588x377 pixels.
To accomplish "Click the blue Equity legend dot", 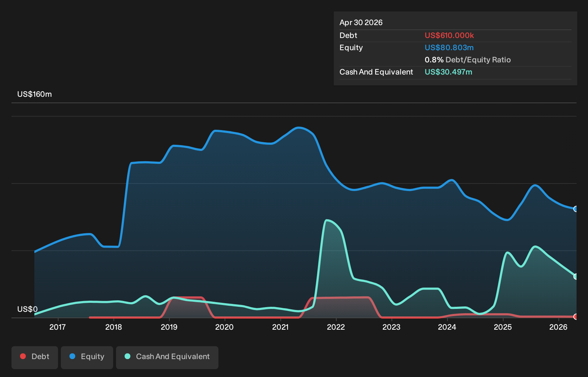I will tap(72, 356).
